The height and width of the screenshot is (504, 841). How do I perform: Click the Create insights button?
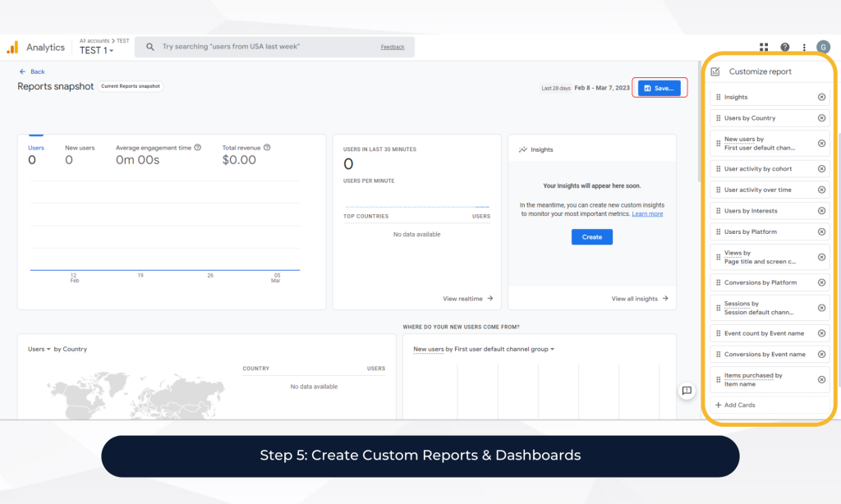click(x=591, y=237)
